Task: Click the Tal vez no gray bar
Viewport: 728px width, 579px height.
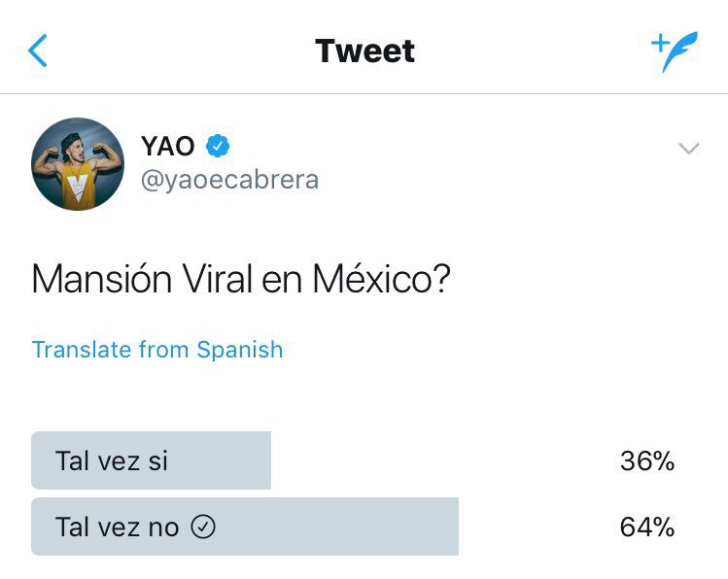Action: [x=245, y=527]
